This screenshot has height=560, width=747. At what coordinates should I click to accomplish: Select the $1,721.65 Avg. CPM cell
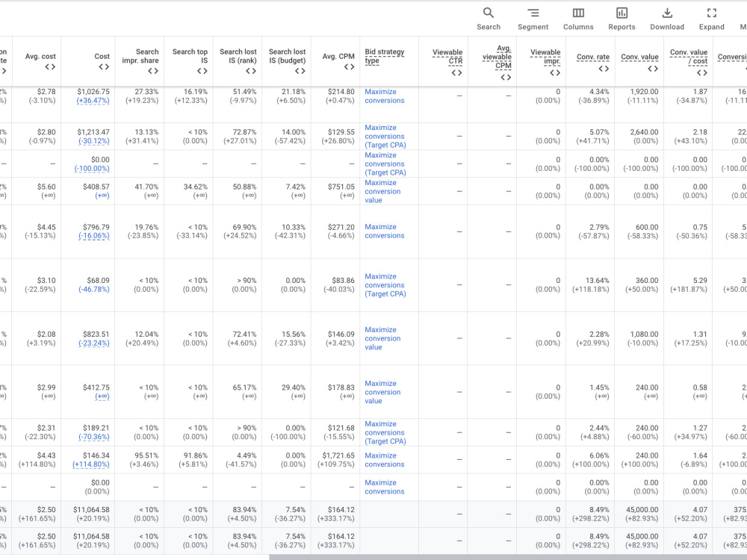(335, 459)
